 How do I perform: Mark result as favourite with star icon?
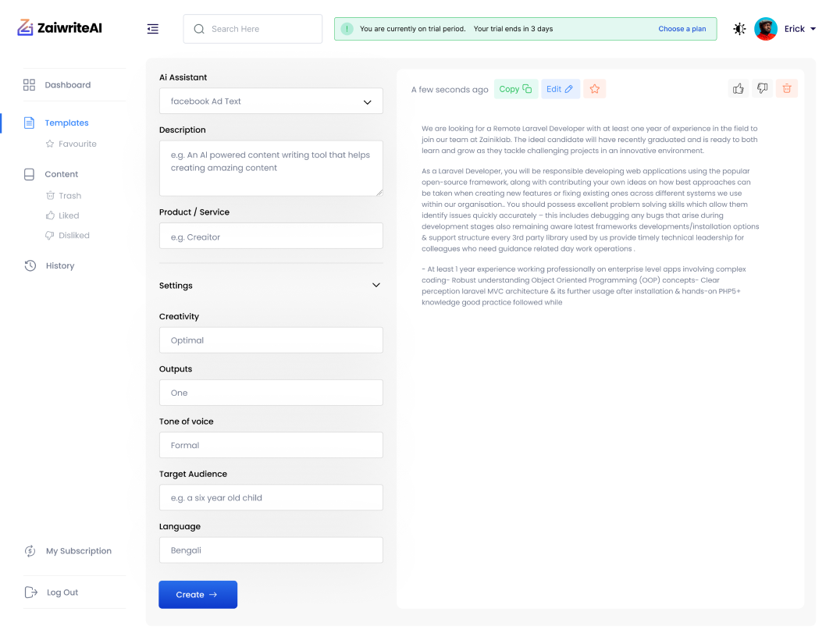(x=595, y=89)
